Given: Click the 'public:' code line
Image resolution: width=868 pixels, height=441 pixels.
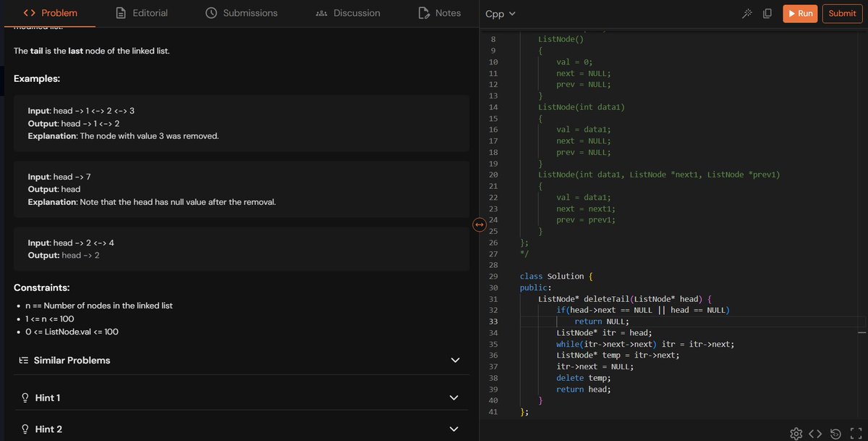Looking at the screenshot, I should pyautogui.click(x=535, y=287).
